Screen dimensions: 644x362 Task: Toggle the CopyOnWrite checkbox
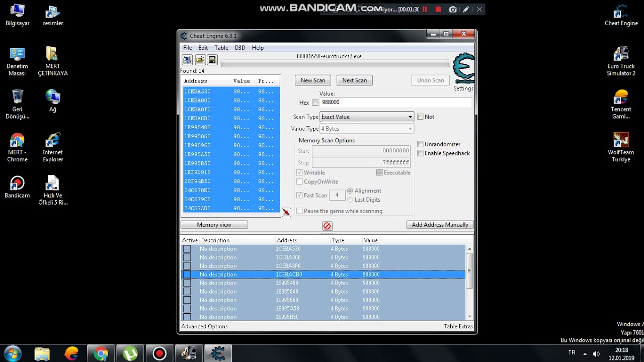(x=300, y=182)
